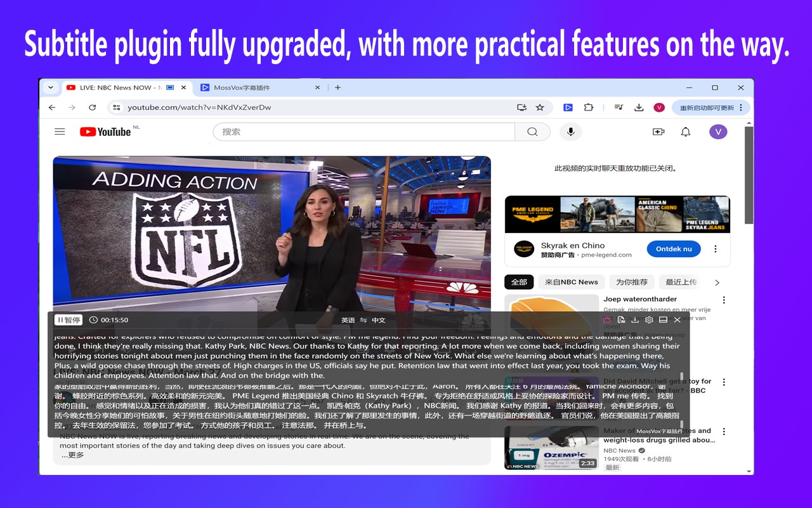Expand video description with ...更多
This screenshot has width=812, height=508.
tap(72, 455)
